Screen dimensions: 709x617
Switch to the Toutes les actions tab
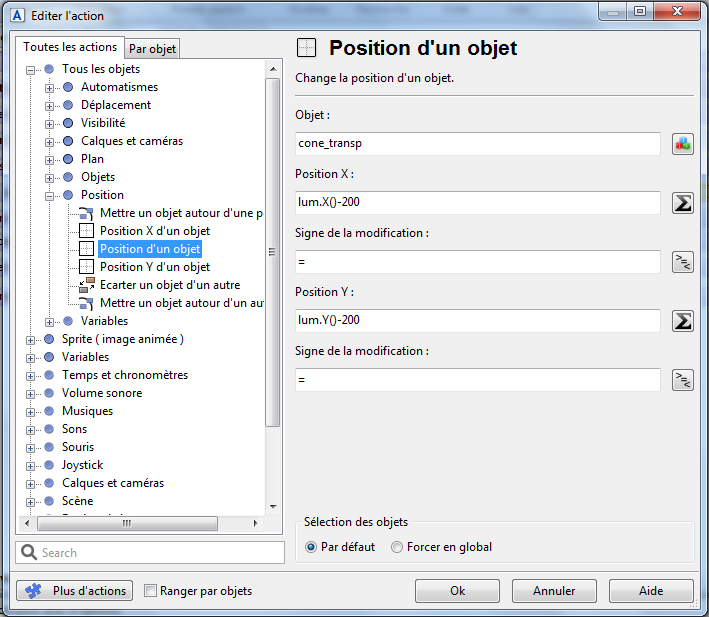[70, 47]
